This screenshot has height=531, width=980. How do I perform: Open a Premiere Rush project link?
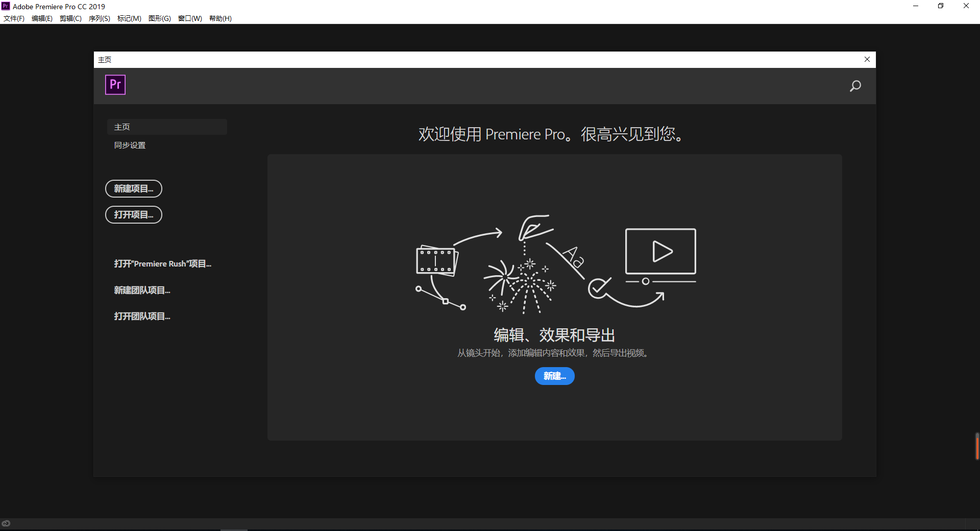click(x=162, y=264)
